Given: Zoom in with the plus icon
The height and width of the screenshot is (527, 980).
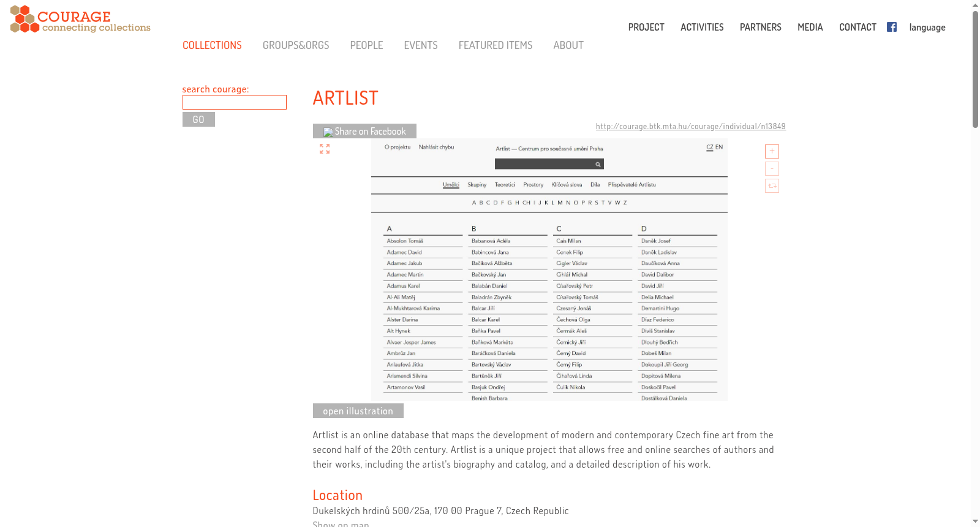Looking at the screenshot, I should pos(772,151).
